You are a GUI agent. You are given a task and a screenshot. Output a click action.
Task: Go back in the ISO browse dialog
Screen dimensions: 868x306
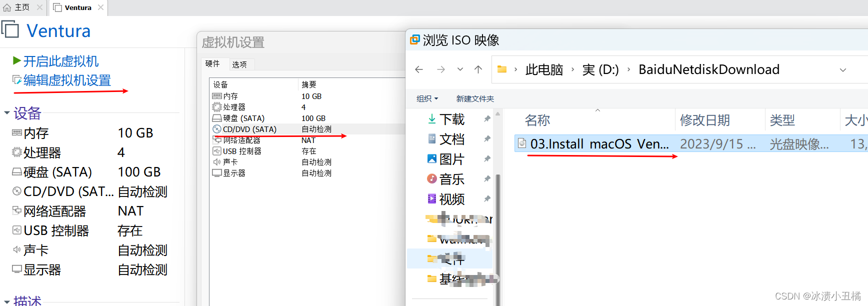(x=419, y=69)
